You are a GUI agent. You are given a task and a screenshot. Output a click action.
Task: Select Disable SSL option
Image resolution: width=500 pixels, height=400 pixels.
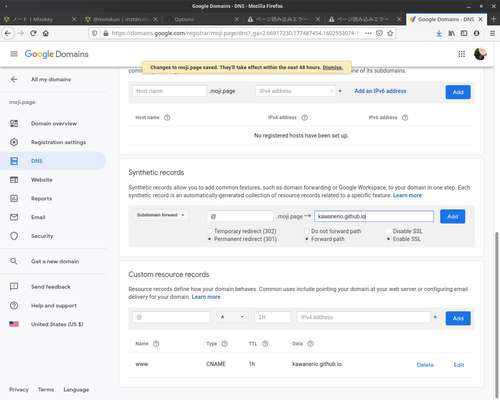(388, 231)
